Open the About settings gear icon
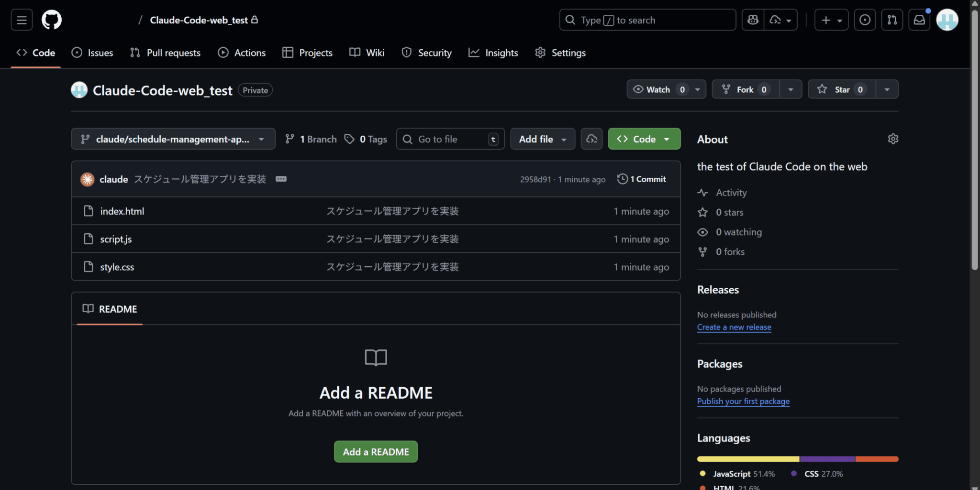980x490 pixels. [892, 139]
